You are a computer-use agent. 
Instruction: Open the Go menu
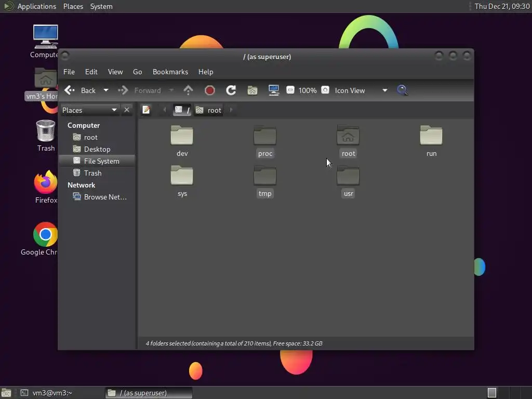[x=137, y=72]
